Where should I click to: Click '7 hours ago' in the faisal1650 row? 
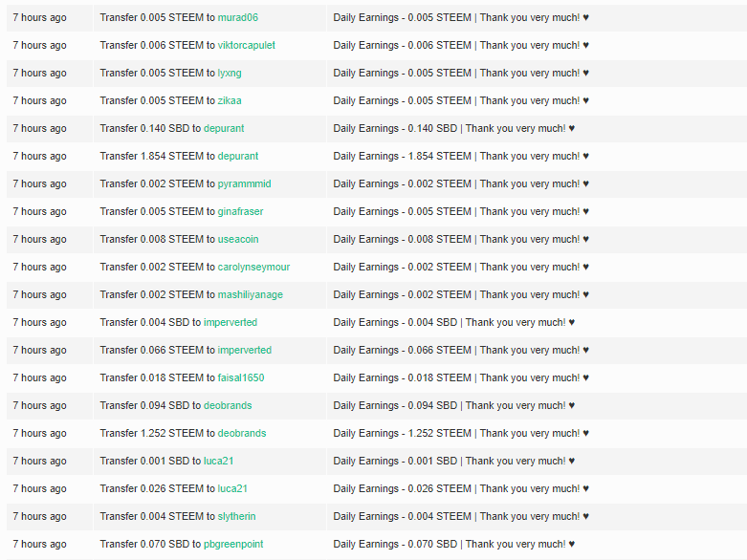pyautogui.click(x=39, y=377)
